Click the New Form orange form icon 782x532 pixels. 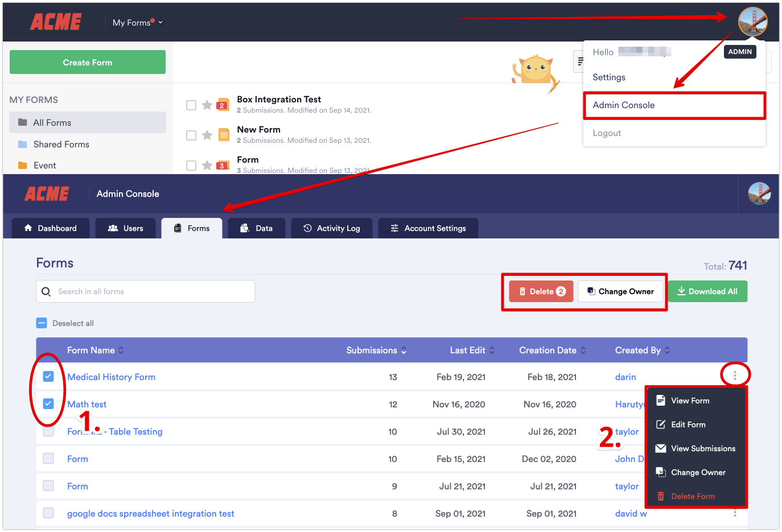pyautogui.click(x=224, y=135)
